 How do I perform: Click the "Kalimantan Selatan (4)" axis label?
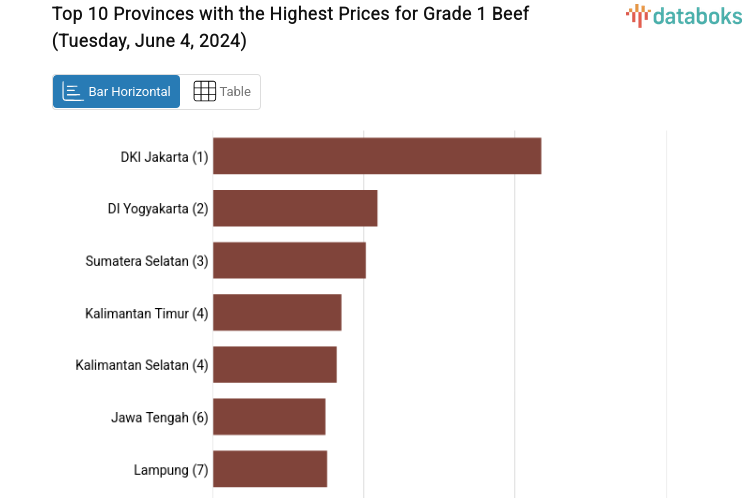142,365
